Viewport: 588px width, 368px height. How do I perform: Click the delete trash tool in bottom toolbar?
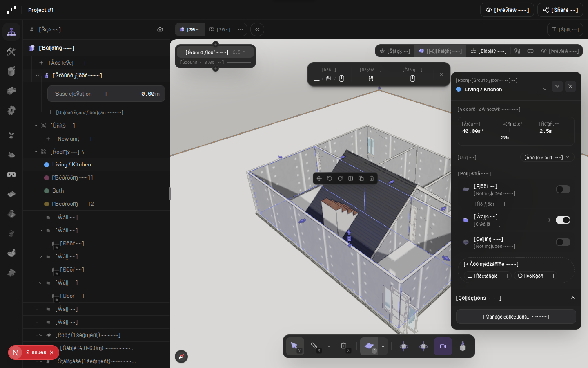(344, 346)
